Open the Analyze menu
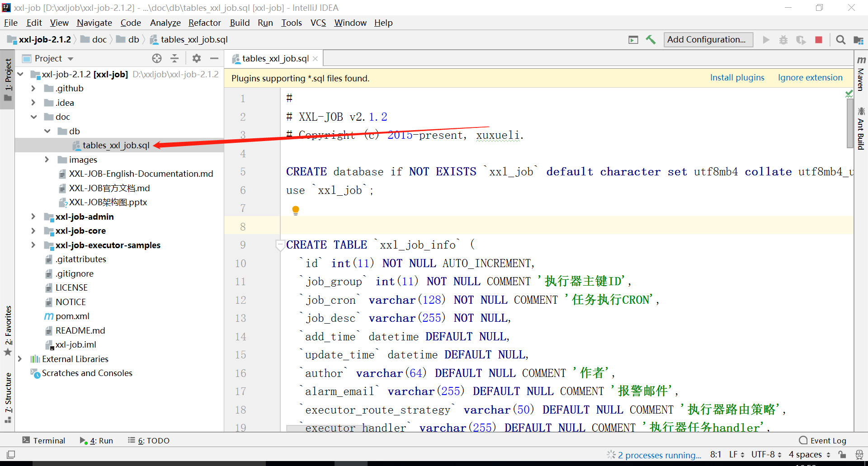Image resolution: width=868 pixels, height=466 pixels. tap(165, 23)
